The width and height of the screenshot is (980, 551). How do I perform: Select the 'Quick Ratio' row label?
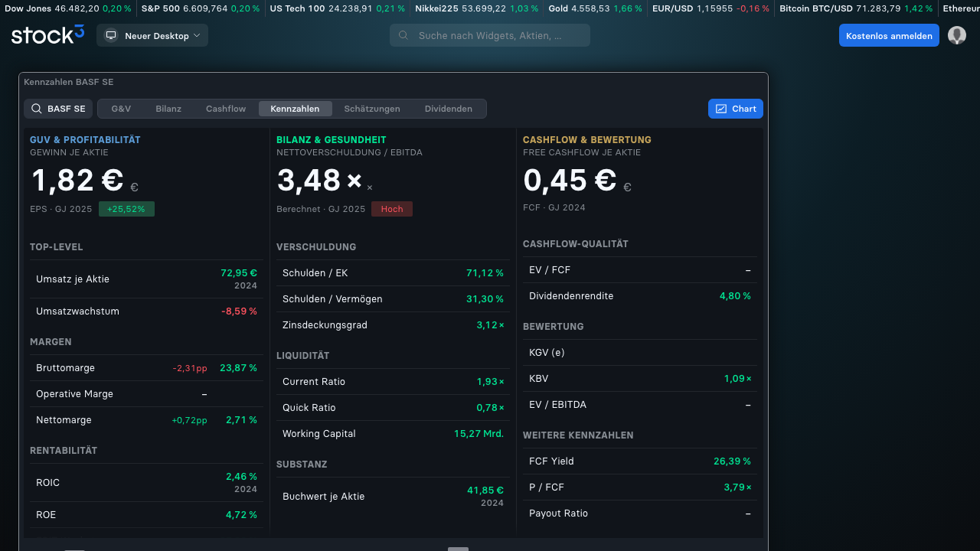pos(309,408)
